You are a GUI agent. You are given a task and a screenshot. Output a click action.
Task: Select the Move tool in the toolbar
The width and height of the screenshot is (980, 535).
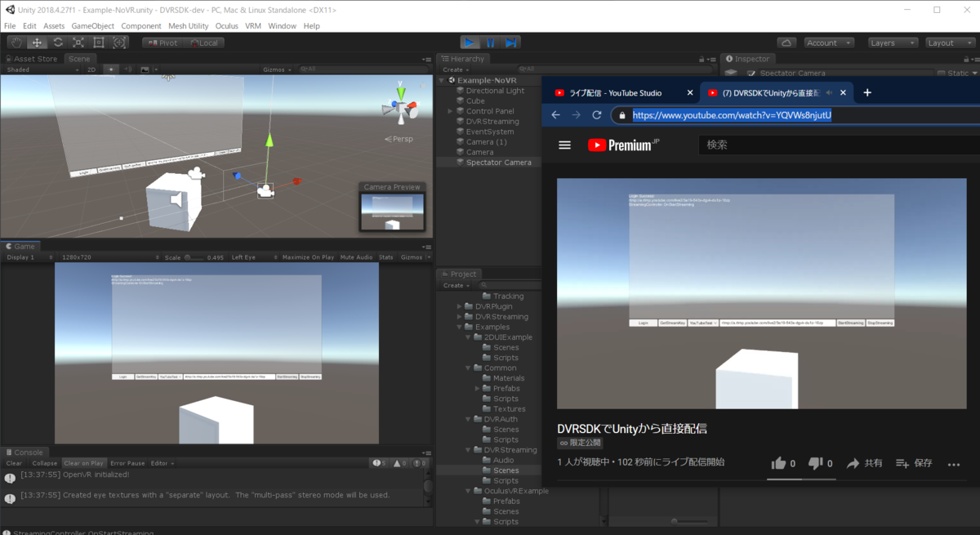click(36, 42)
